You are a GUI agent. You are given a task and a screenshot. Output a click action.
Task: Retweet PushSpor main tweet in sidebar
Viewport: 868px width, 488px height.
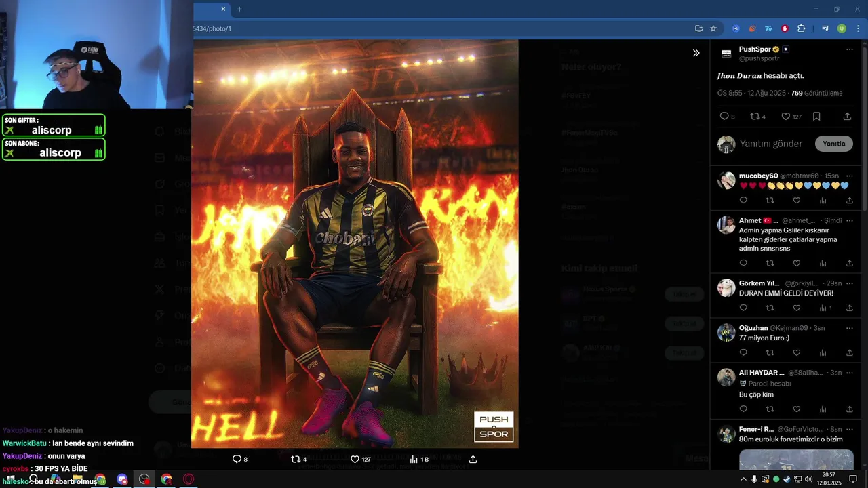[755, 117]
